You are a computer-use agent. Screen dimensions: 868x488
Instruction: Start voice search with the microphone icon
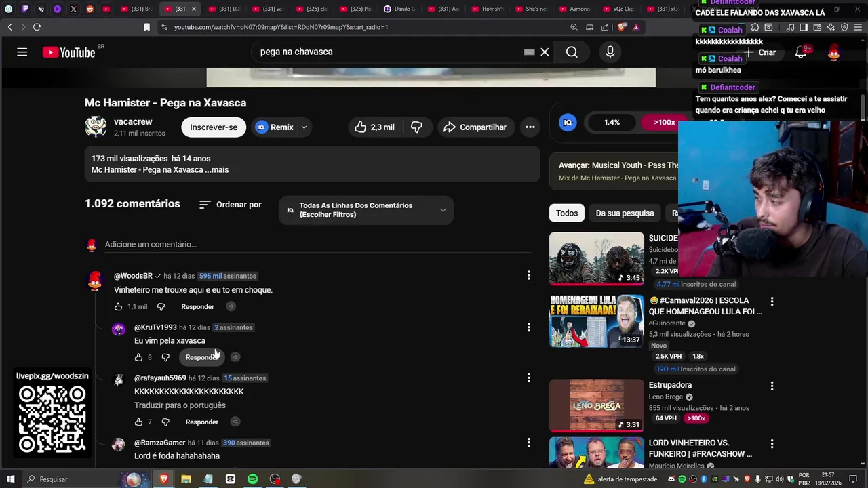[610, 52]
